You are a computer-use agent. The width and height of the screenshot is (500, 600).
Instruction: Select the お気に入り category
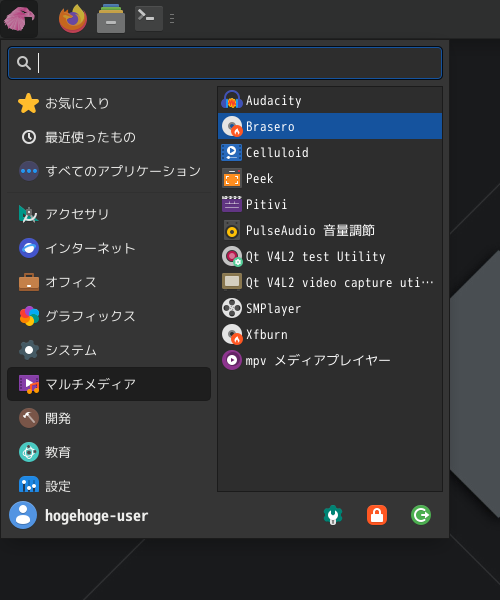pos(109,103)
